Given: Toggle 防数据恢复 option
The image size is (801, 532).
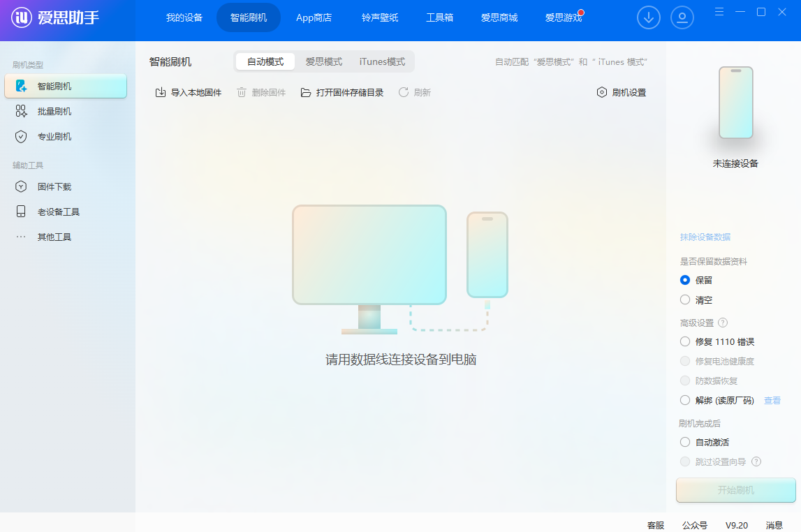Looking at the screenshot, I should point(685,381).
